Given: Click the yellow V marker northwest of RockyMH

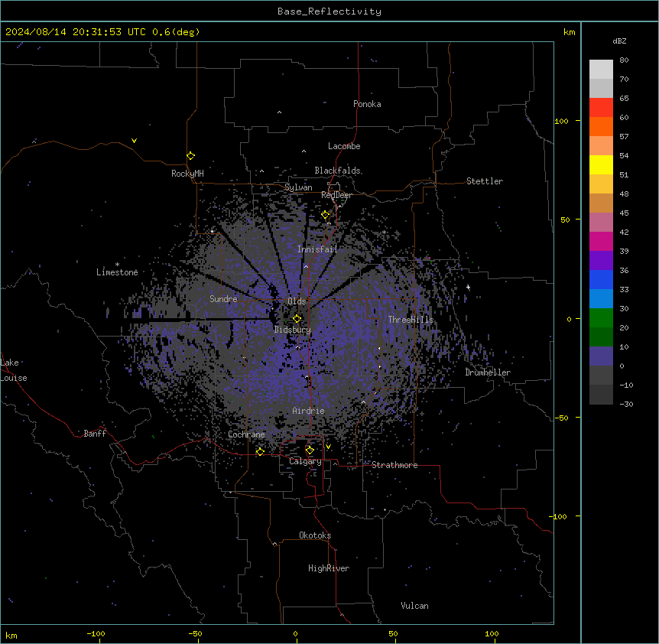Looking at the screenshot, I should (134, 141).
